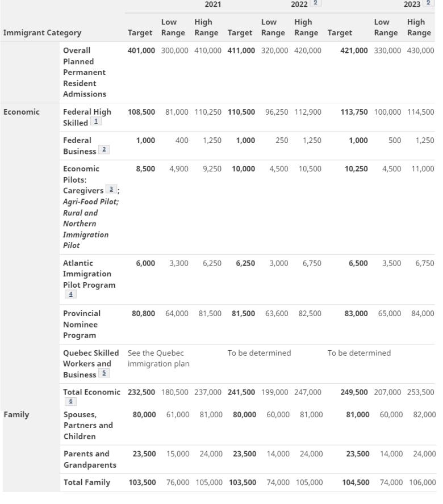Click the 2021 overall target value 401,000

pos(141,51)
